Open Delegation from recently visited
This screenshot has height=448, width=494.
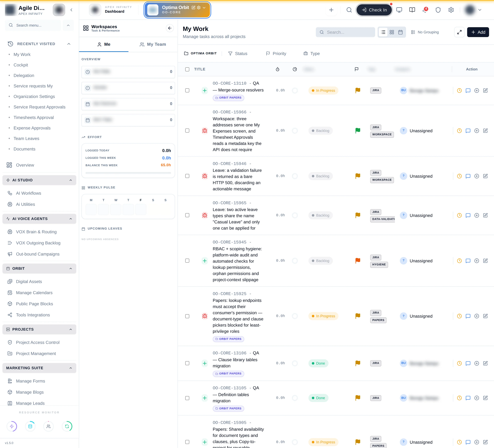pyautogui.click(x=24, y=76)
